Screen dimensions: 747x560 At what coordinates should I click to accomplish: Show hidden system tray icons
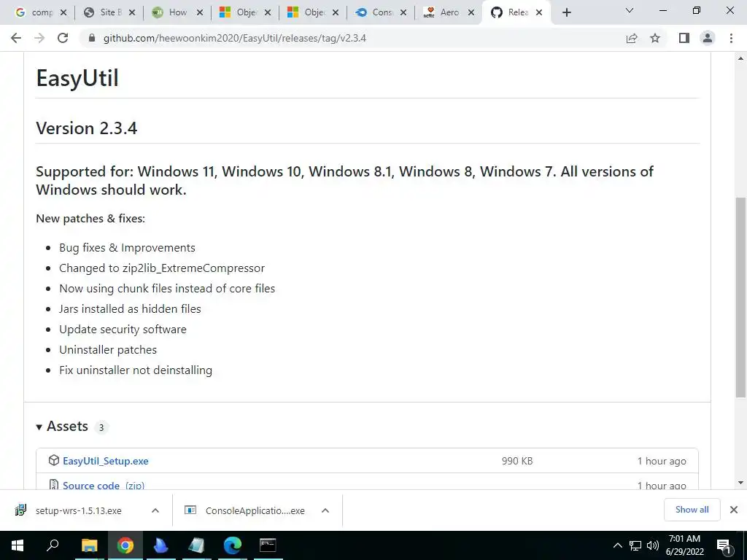(x=617, y=545)
